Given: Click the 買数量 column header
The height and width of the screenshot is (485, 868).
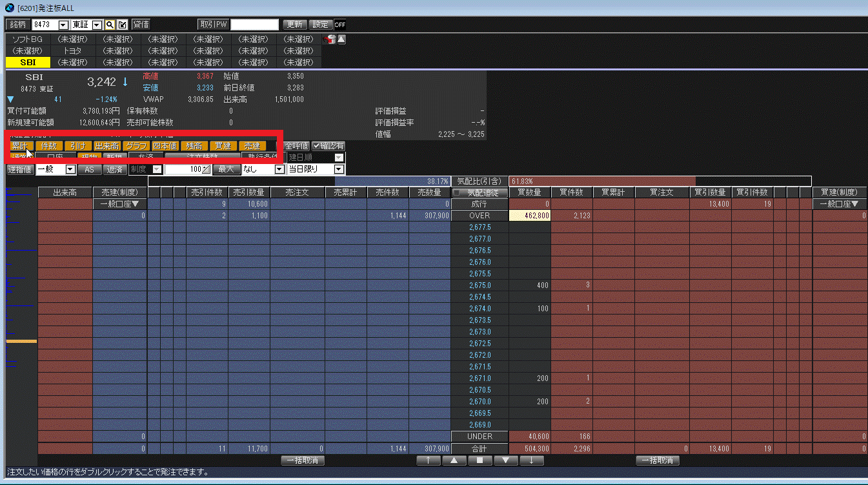Looking at the screenshot, I should [x=530, y=192].
